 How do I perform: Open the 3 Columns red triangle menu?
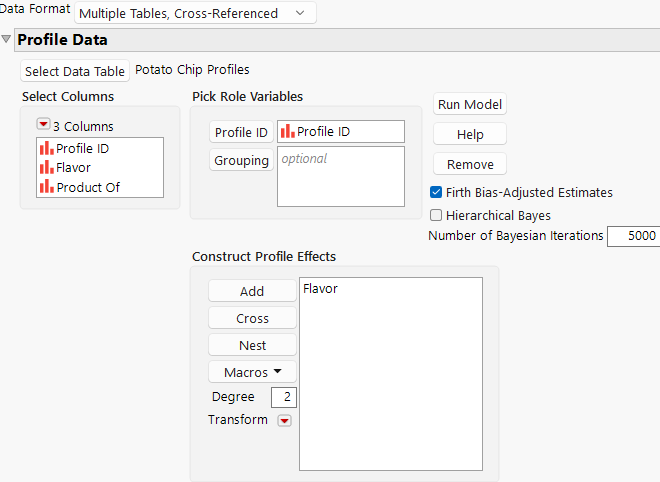point(43,124)
